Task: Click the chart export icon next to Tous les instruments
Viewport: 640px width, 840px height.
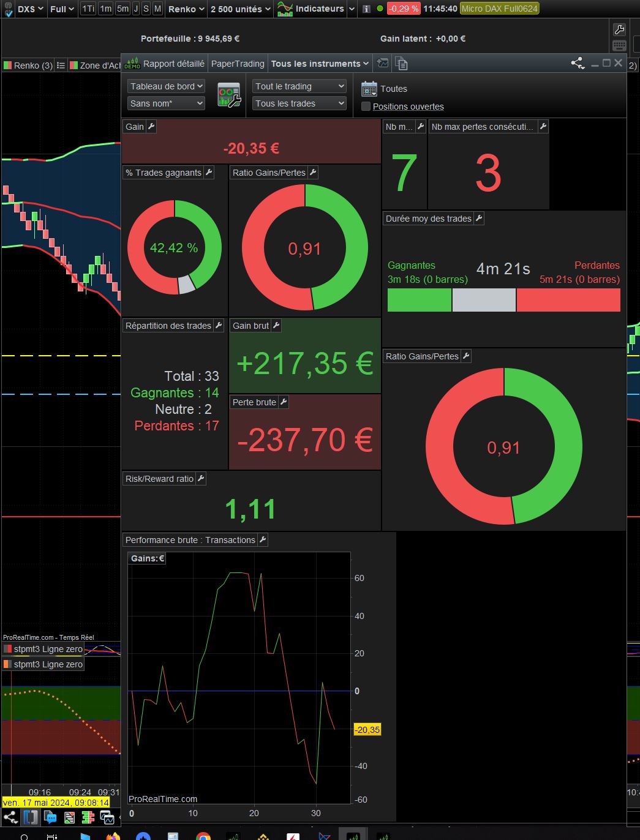Action: point(383,63)
